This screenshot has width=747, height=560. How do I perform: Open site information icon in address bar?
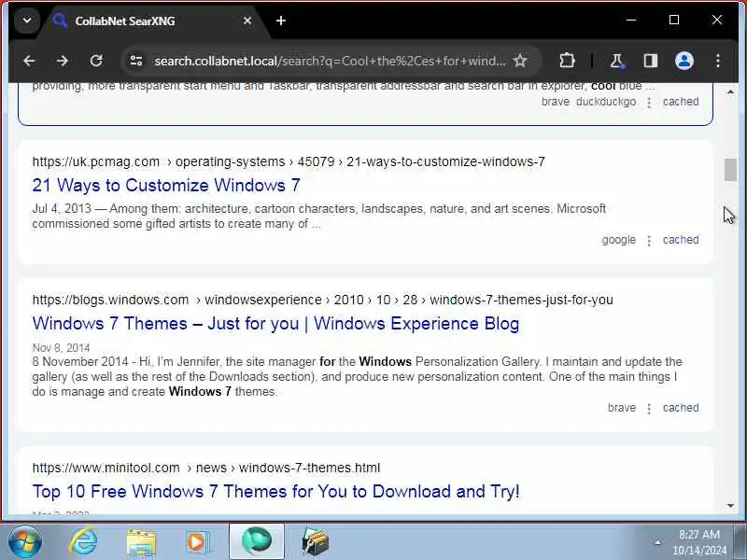click(136, 61)
